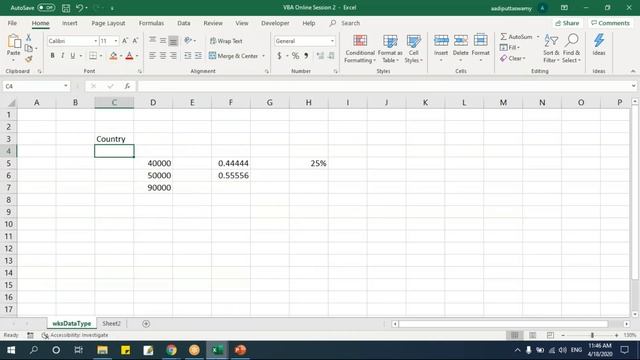Open Format cells menu

480,49
